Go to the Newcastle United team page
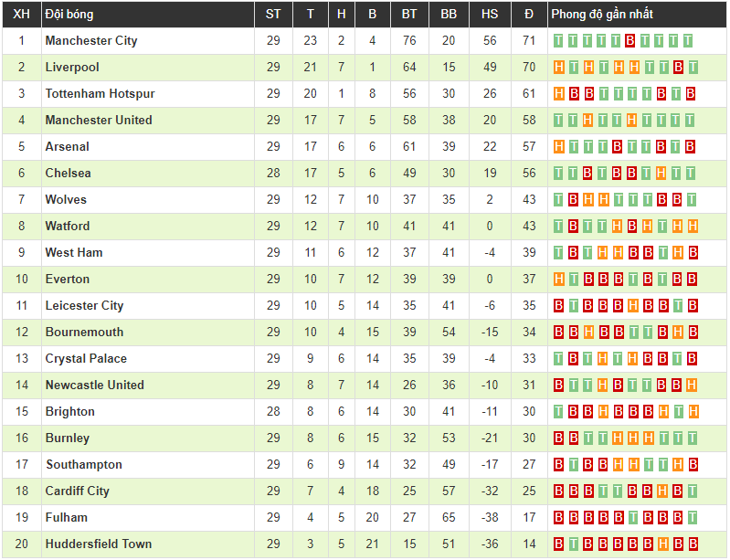 coord(94,385)
